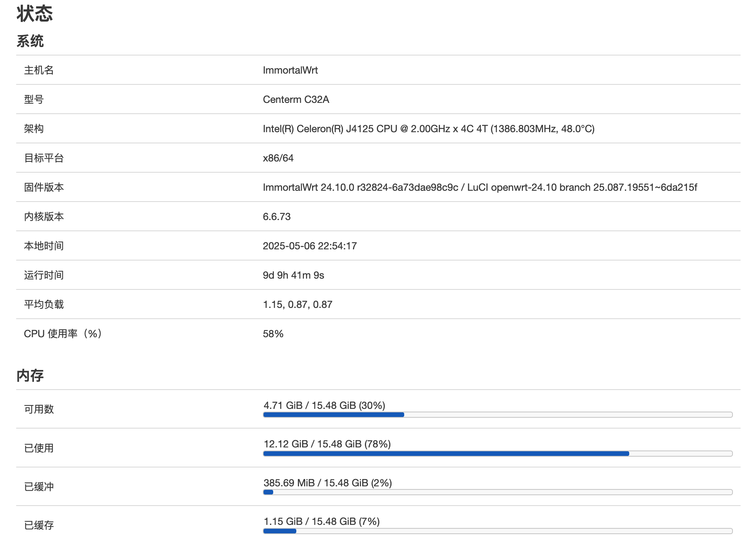Click the load average 1.15, 0.87, 0.87
Screen dimensions: 756x548
pyautogui.click(x=297, y=304)
